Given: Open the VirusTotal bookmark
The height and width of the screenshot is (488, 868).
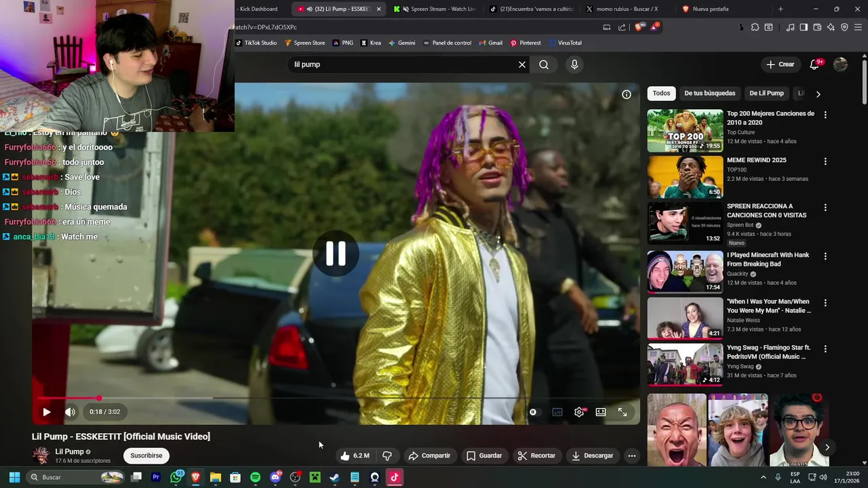Looking at the screenshot, I should point(565,43).
